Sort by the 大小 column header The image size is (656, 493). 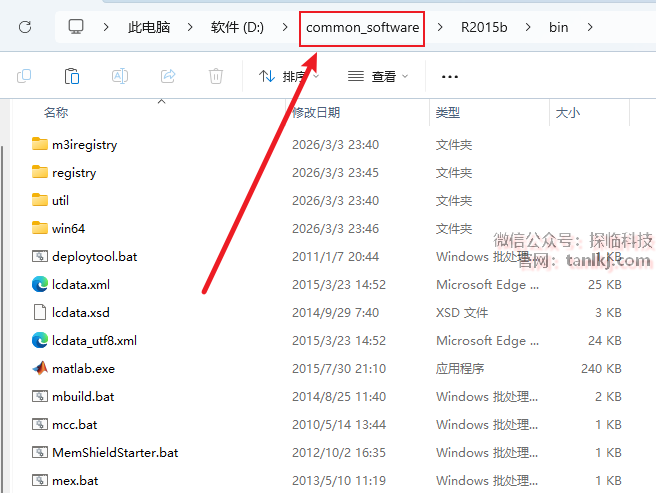pyautogui.click(x=568, y=113)
